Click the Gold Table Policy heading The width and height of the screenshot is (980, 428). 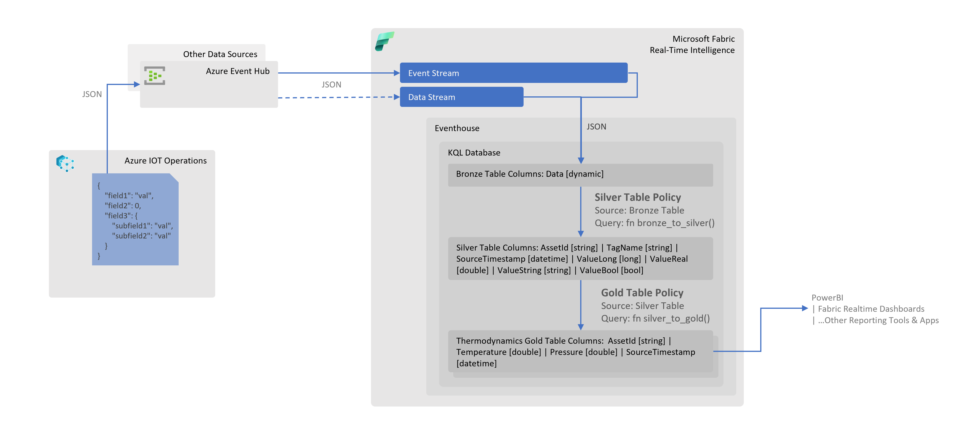coord(642,293)
